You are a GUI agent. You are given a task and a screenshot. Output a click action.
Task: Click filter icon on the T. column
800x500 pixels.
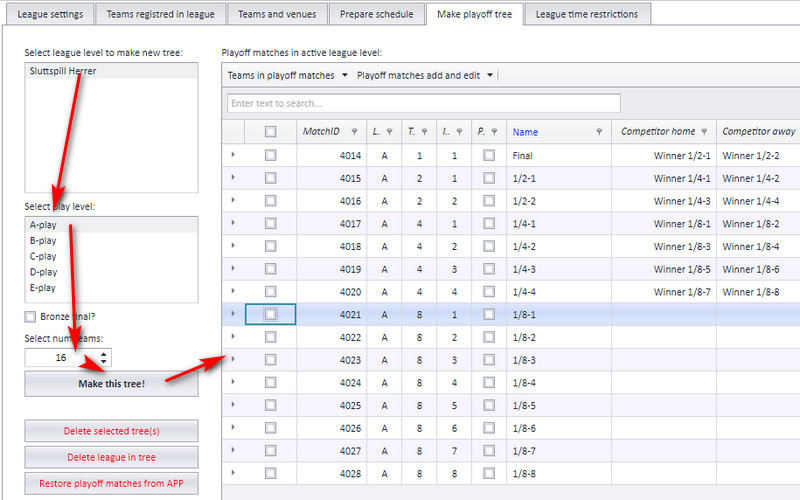click(x=424, y=132)
